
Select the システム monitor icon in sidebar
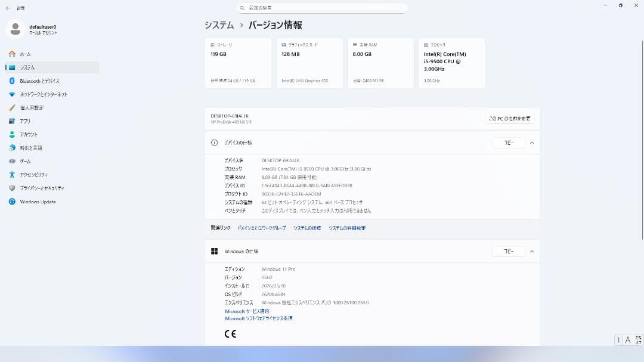[12, 67]
